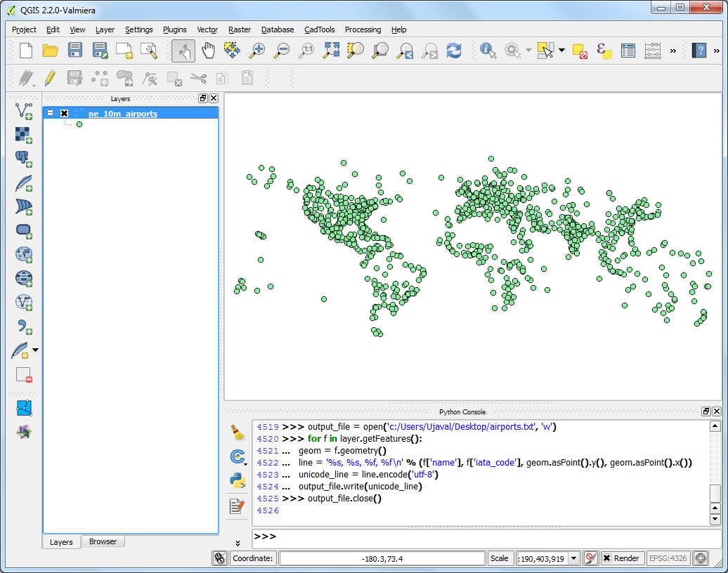
Task: Click Zoom Last icon
Action: (405, 50)
